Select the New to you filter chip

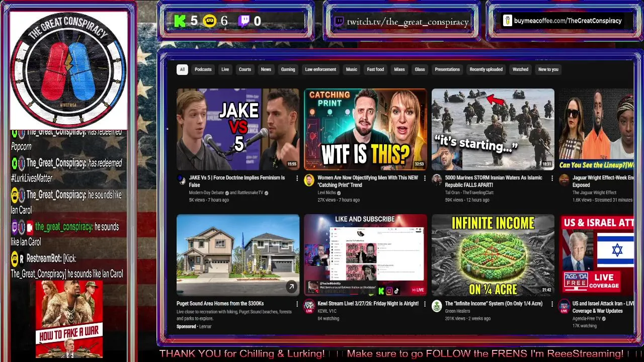point(548,69)
